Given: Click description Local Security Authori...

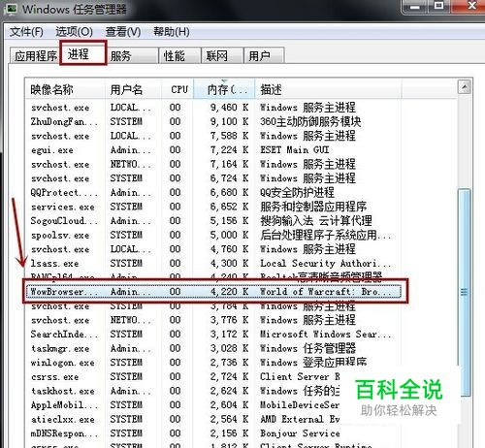Looking at the screenshot, I should click(325, 264).
